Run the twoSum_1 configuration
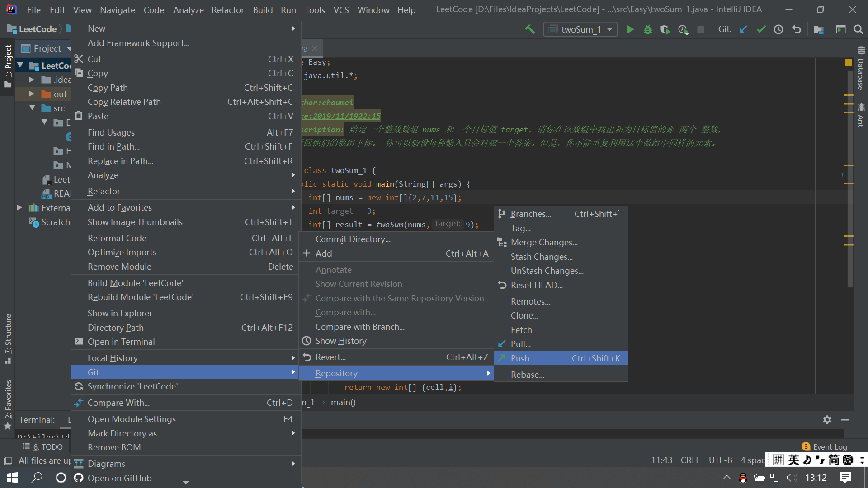 tap(630, 29)
